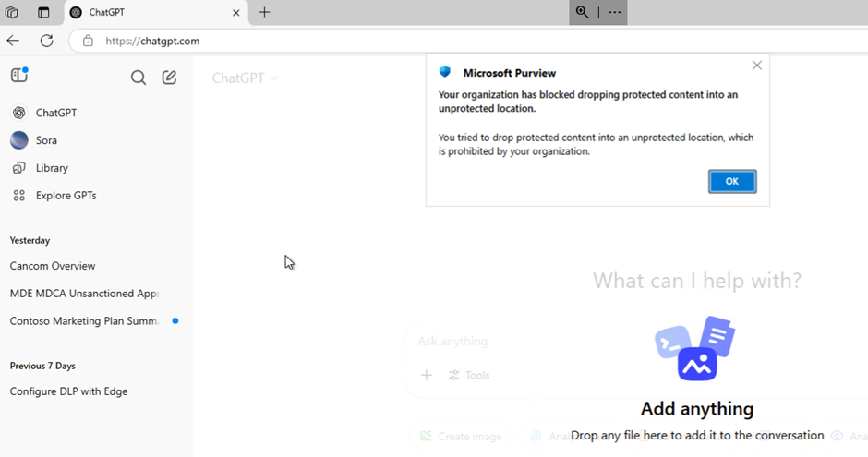Collapse the ChatGPT sidebar
The image size is (868, 457).
[x=19, y=75]
